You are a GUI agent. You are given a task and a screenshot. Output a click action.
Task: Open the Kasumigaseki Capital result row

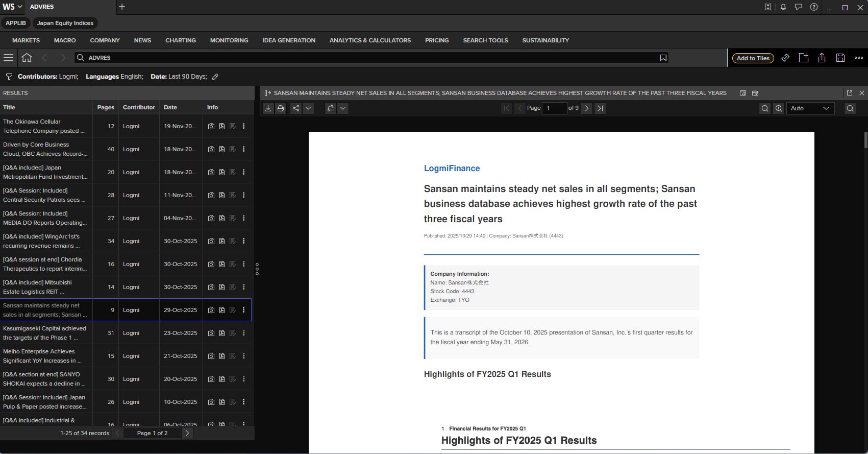click(45, 333)
